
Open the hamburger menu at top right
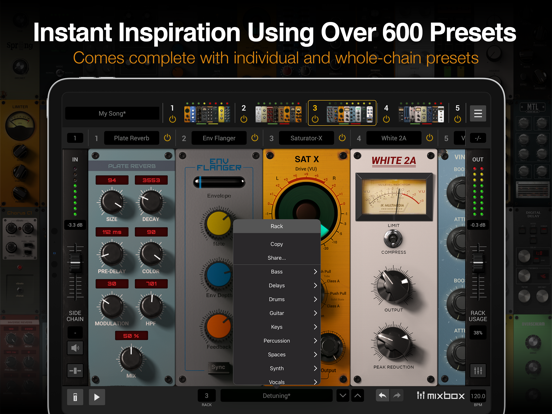478,113
